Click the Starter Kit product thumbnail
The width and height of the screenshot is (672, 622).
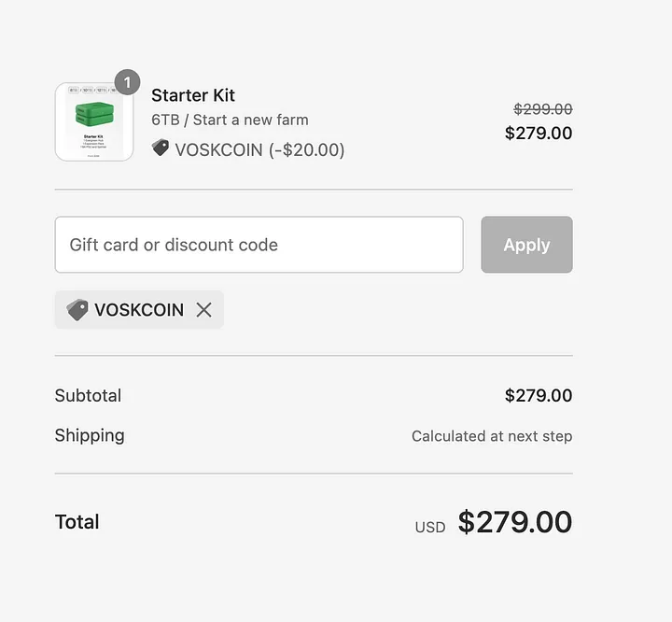coord(94,121)
